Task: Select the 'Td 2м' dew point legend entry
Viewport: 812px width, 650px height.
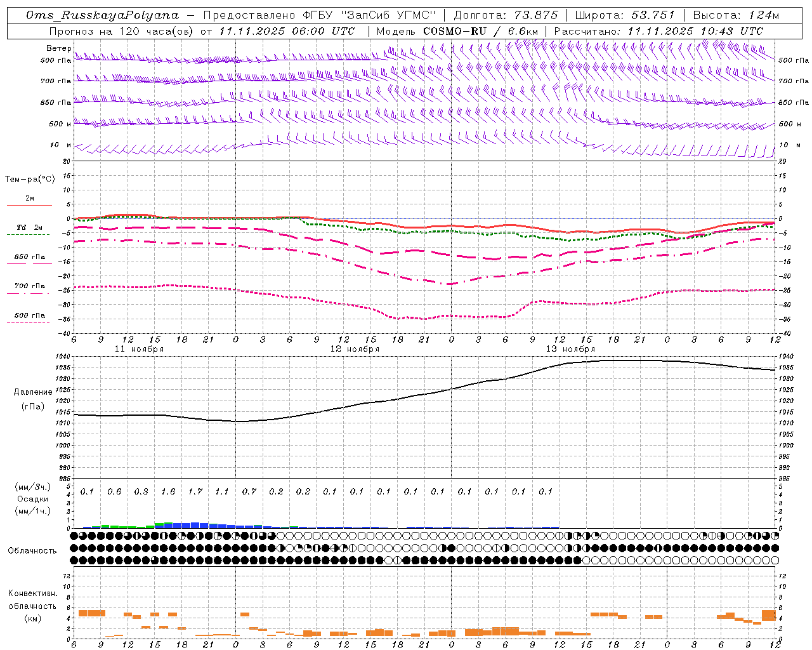Action: coord(30,227)
